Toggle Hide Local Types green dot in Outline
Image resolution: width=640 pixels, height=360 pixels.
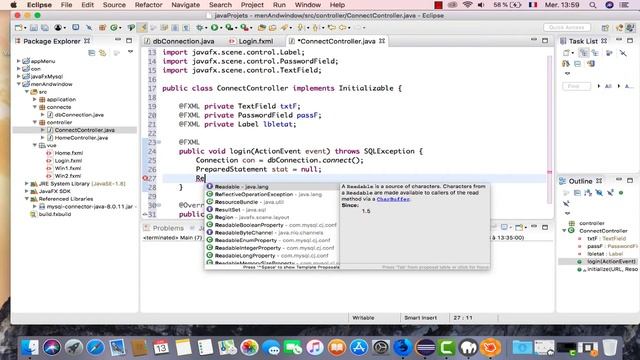tap(621, 193)
